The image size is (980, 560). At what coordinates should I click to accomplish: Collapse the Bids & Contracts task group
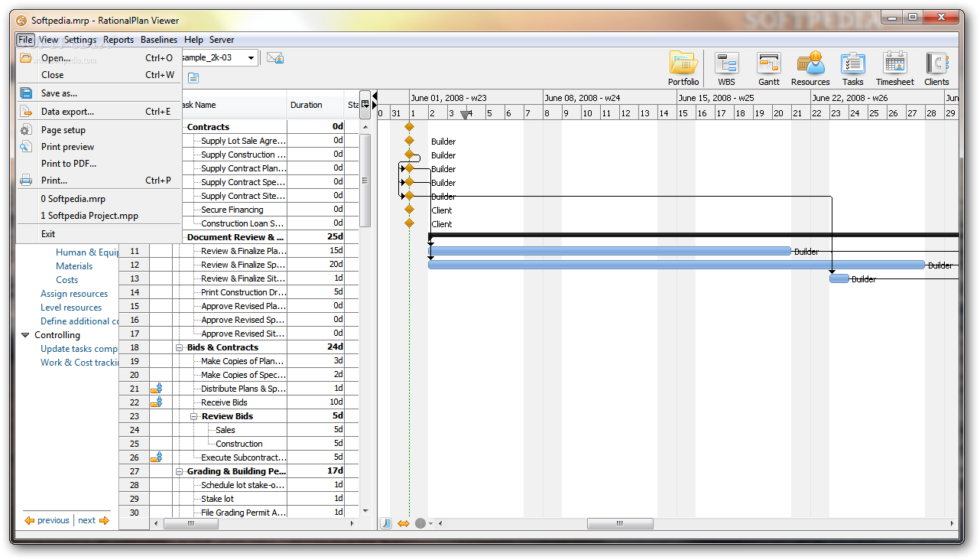pyautogui.click(x=180, y=347)
